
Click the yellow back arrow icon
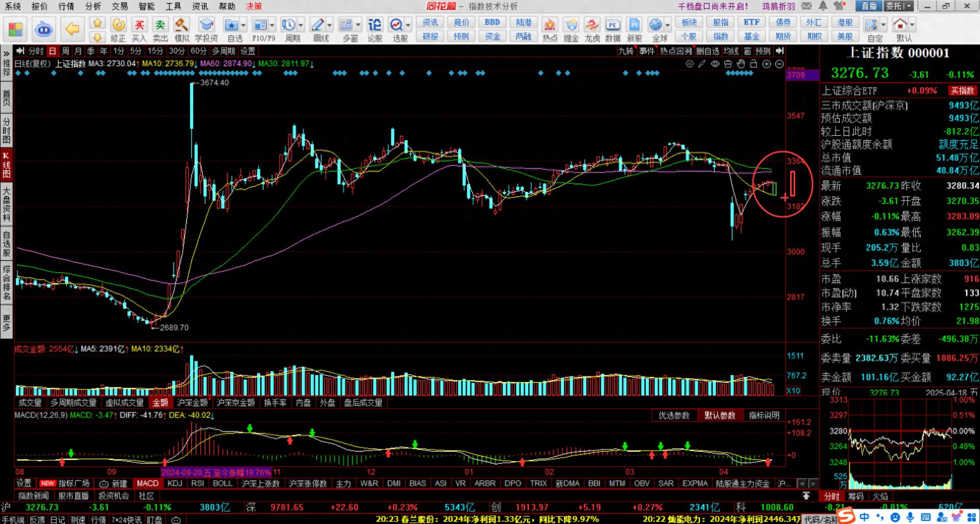coord(72,29)
